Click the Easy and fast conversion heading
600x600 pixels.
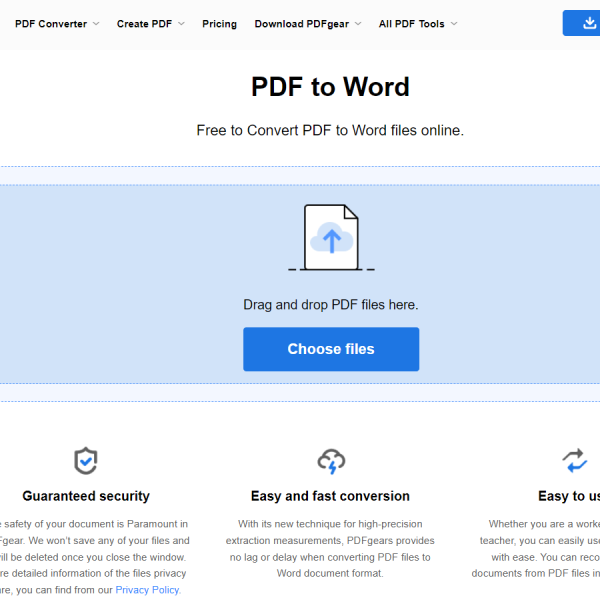(330, 496)
